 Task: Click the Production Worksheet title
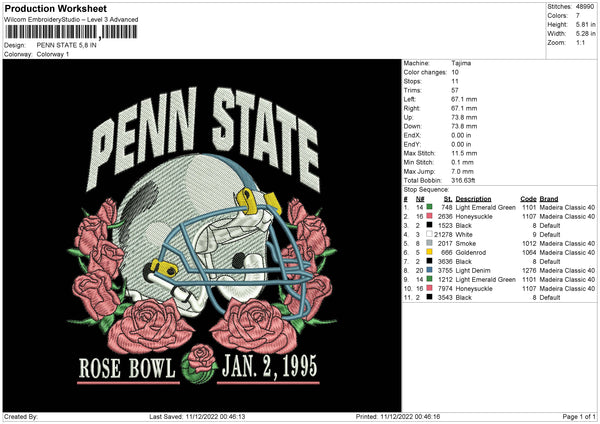[55, 8]
